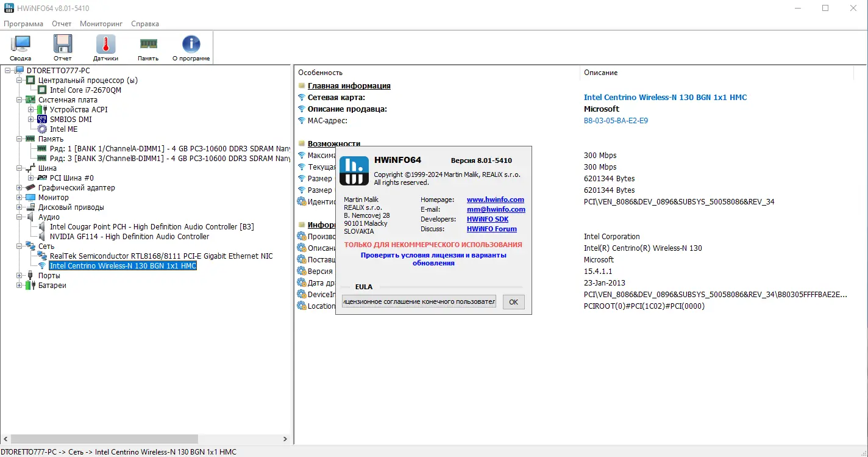This screenshot has height=457, width=868.
Task: Click the video card icon beside Графический адаптер
Action: 31,187
